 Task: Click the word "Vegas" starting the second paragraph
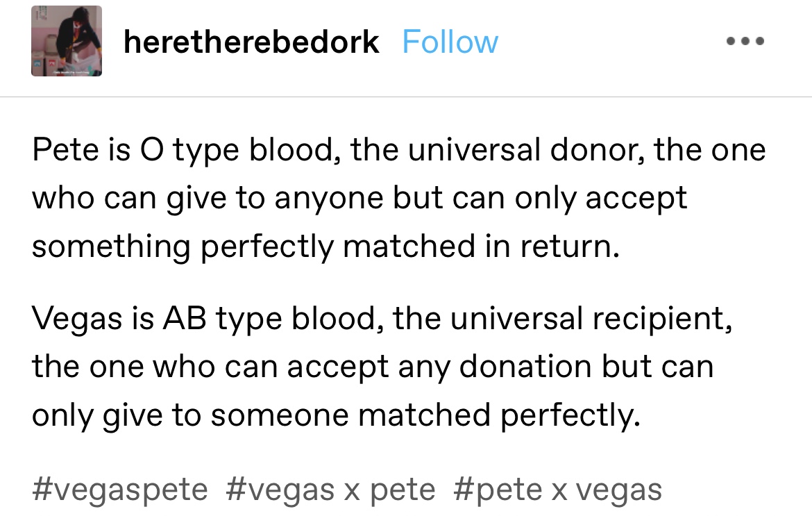click(x=71, y=319)
